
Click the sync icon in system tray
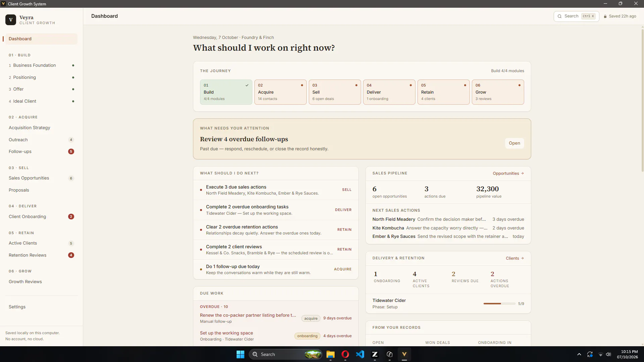590,354
